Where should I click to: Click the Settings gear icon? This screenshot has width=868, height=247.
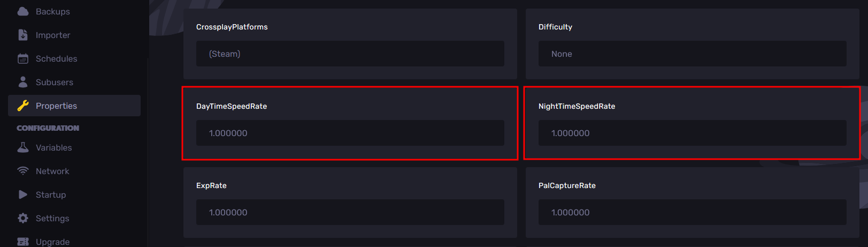23,218
